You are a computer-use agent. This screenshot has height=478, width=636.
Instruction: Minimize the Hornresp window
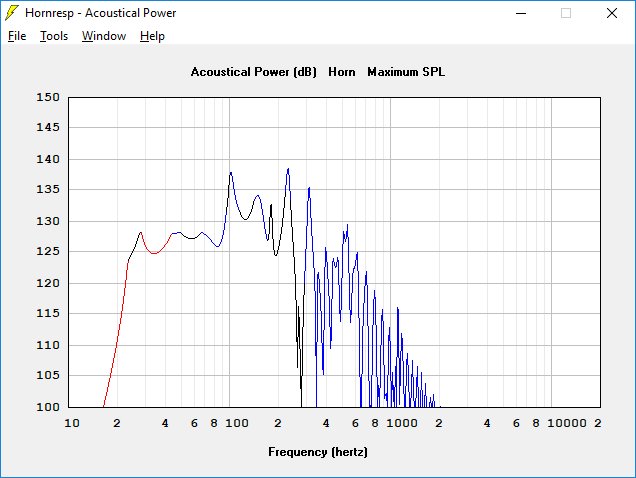pyautogui.click(x=521, y=13)
